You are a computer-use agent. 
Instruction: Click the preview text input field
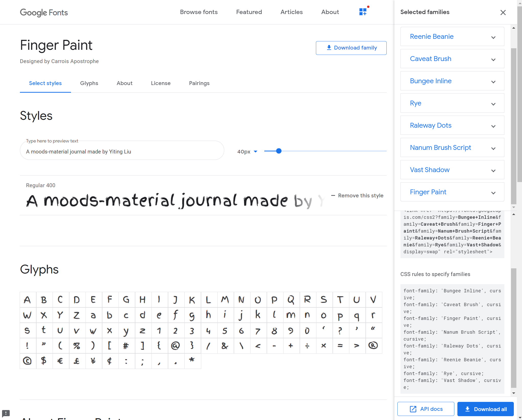[x=122, y=151]
